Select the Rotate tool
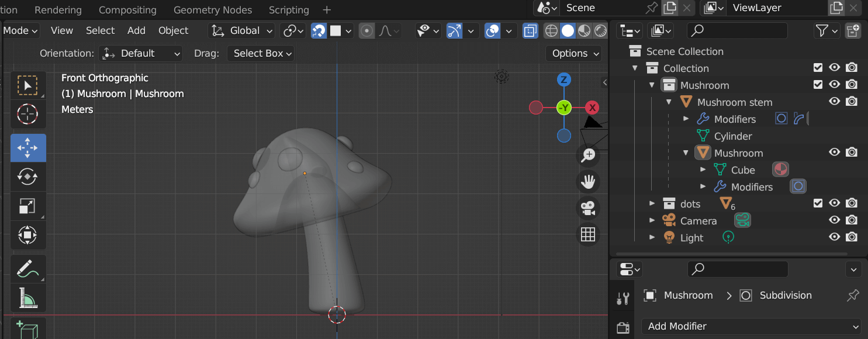This screenshot has width=868, height=339. [x=27, y=177]
